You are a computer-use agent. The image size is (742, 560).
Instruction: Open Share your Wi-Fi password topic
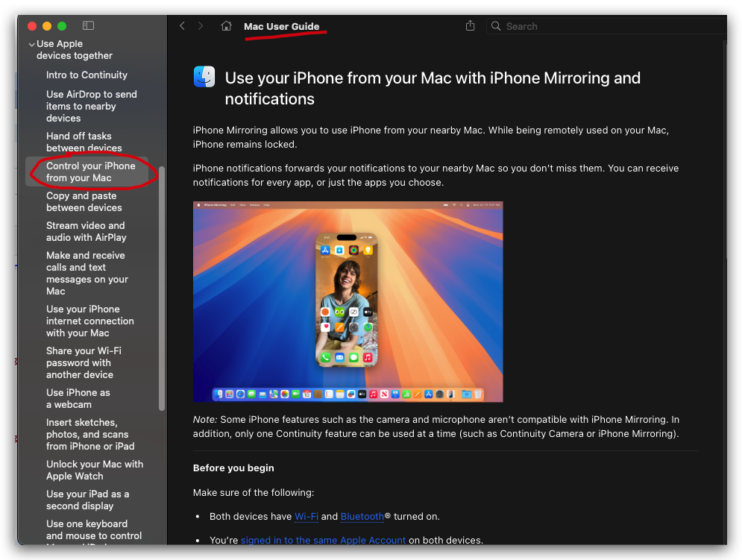(84, 362)
